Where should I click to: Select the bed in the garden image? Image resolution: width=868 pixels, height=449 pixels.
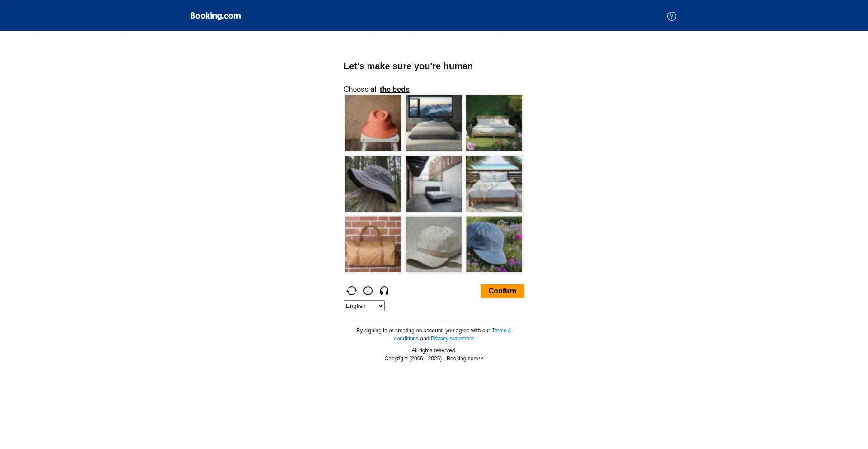tap(494, 123)
